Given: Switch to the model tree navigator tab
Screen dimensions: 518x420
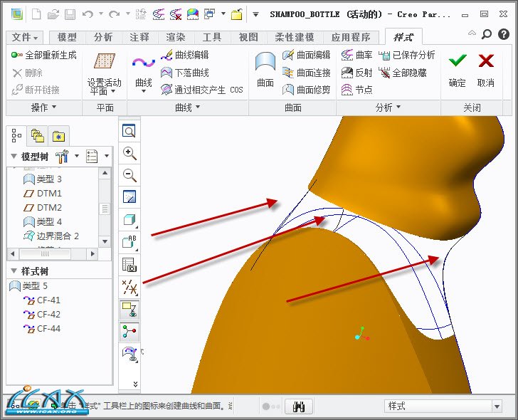Looking at the screenshot, I should (x=16, y=135).
